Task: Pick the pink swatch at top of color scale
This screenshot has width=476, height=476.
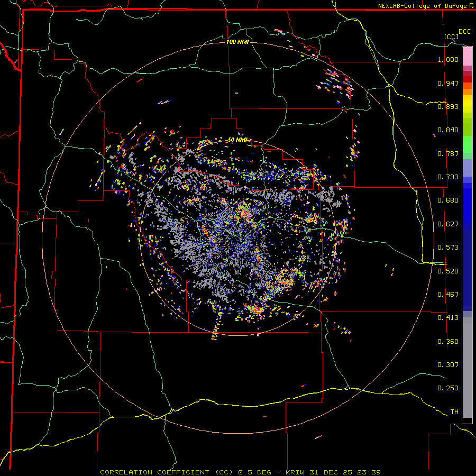Action: [467, 56]
